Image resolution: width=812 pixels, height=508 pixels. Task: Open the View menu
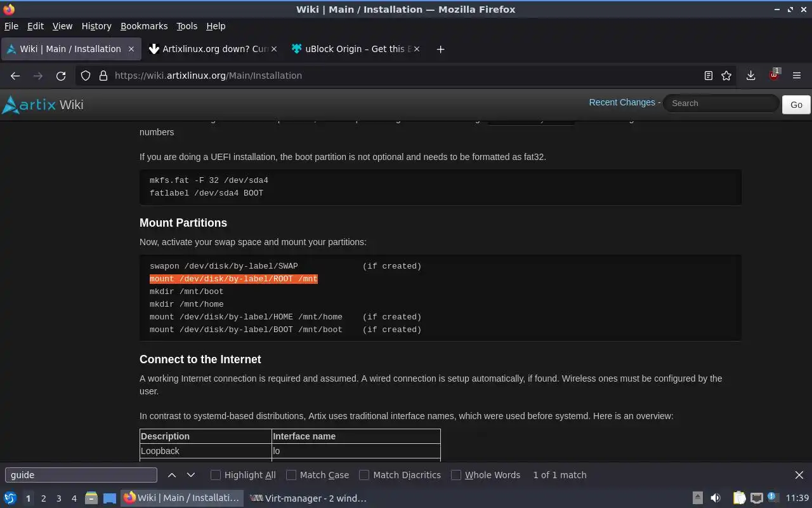coord(62,26)
